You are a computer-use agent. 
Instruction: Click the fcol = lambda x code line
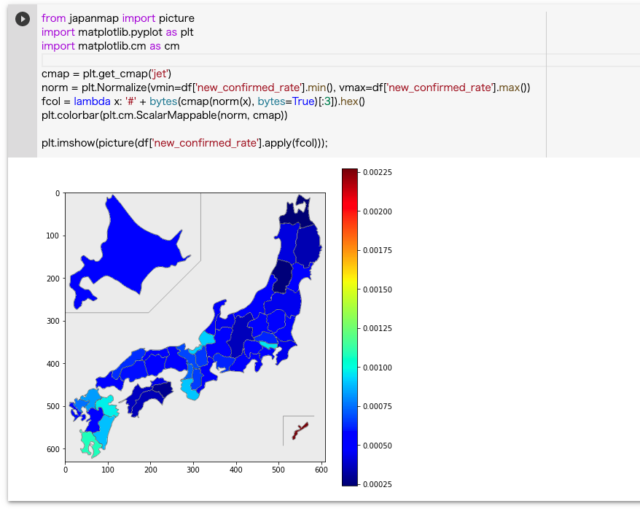(203, 102)
